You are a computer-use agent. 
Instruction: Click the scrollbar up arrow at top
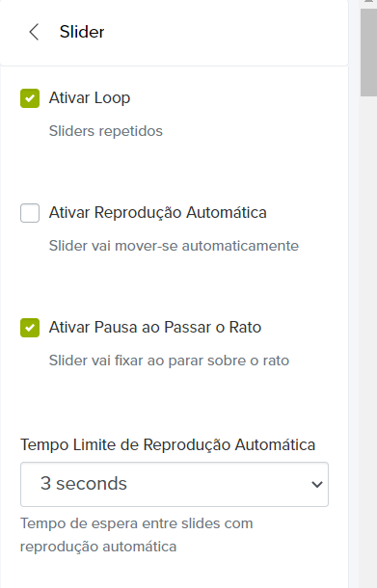[368, 2]
